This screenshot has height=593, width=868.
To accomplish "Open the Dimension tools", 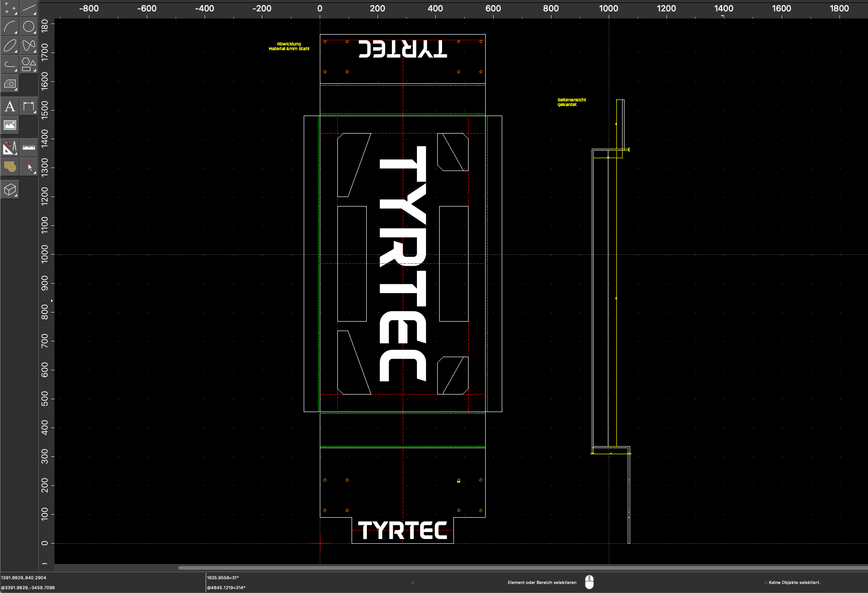I will click(x=29, y=106).
